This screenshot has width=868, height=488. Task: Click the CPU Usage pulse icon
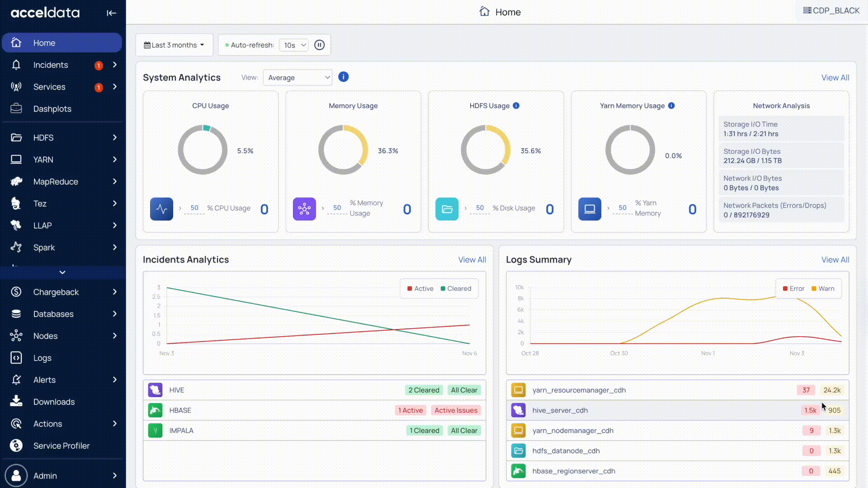[x=161, y=209]
